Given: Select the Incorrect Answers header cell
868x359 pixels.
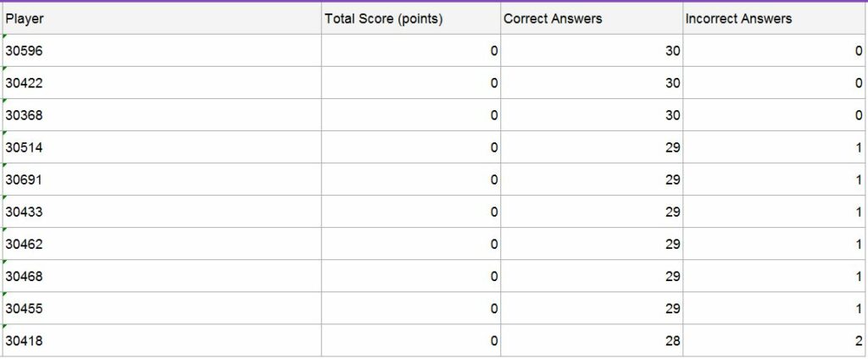Looking at the screenshot, I should pos(774,19).
